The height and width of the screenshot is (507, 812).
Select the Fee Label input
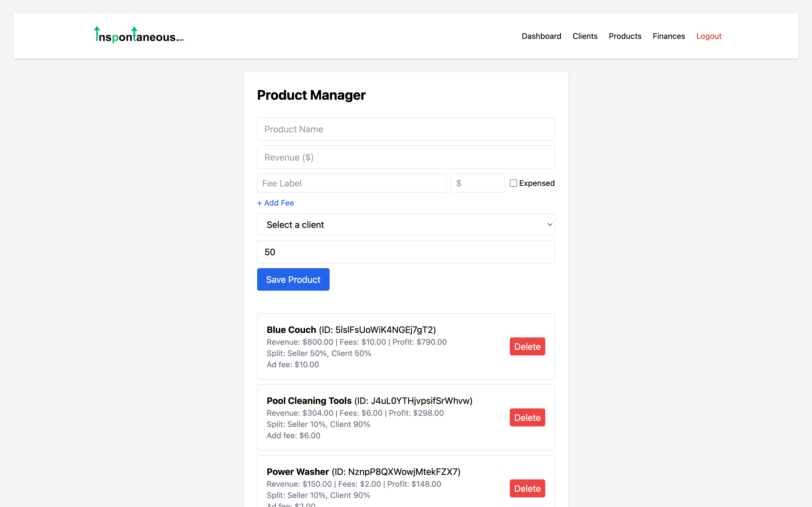pyautogui.click(x=351, y=183)
